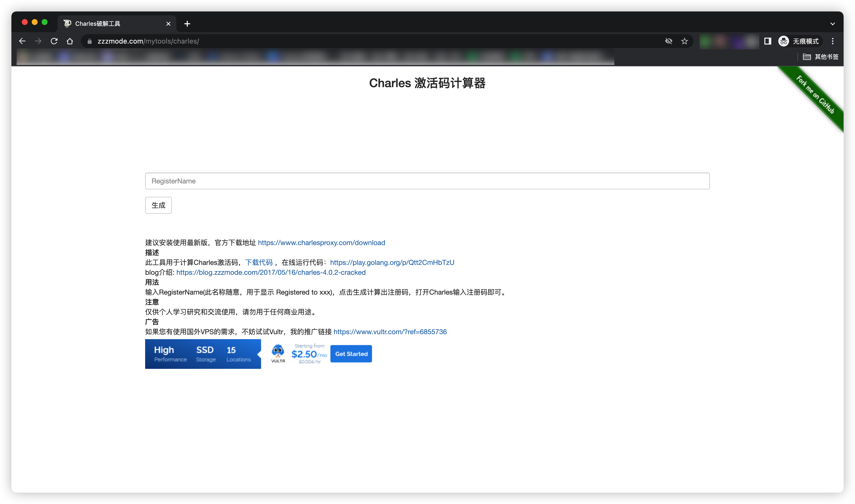Click the lock icon beside the URL
The width and height of the screenshot is (855, 504).
[x=90, y=41]
